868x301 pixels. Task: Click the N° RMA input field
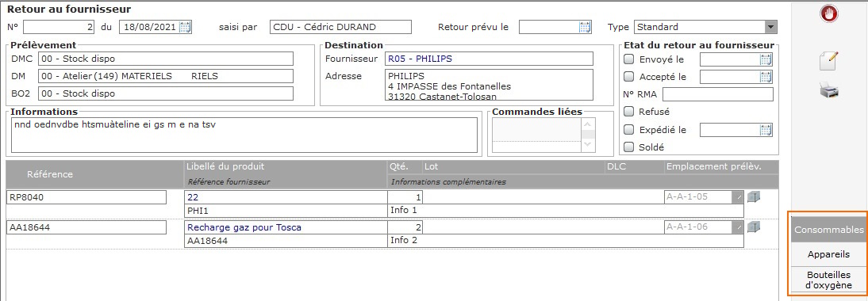(717, 94)
